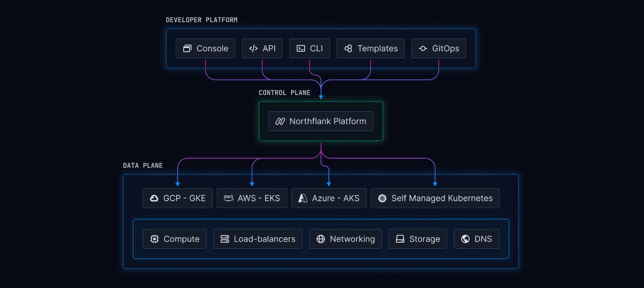Click the Load-balancers server icon
The image size is (644, 288).
click(x=225, y=239)
